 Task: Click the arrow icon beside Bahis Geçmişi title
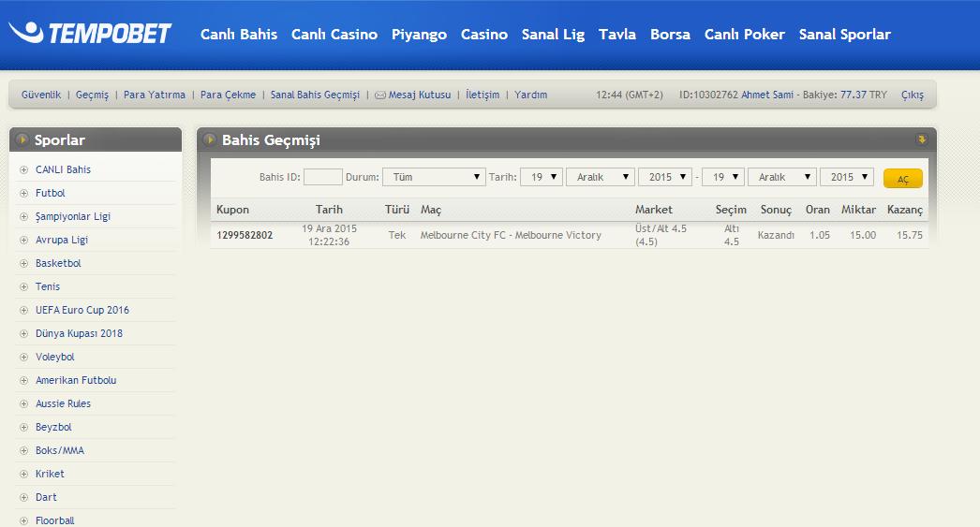(209, 140)
